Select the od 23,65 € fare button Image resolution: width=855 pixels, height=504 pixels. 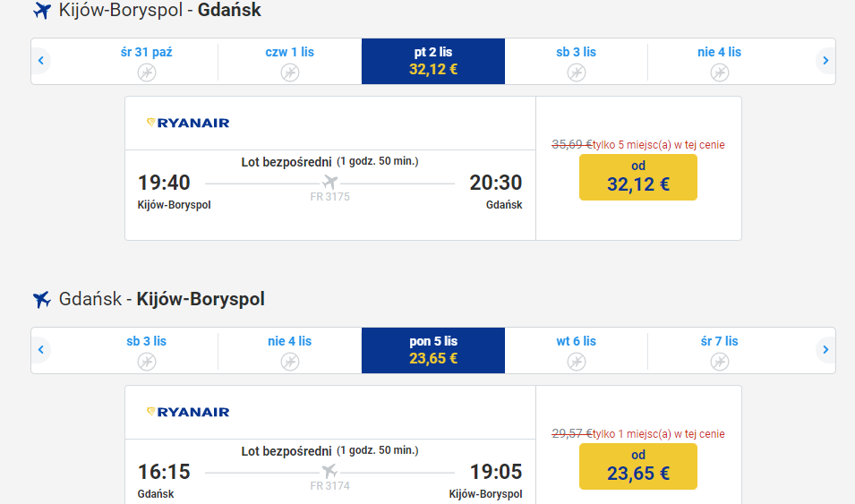(x=638, y=466)
